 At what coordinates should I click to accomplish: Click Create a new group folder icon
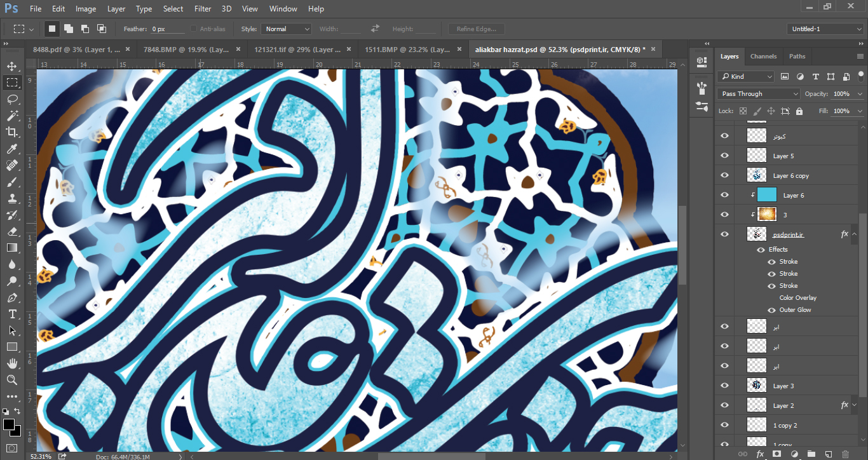click(811, 454)
